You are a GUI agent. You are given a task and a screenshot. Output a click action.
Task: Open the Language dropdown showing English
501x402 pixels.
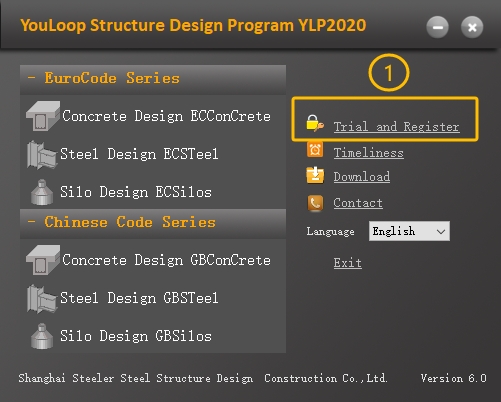click(x=409, y=231)
